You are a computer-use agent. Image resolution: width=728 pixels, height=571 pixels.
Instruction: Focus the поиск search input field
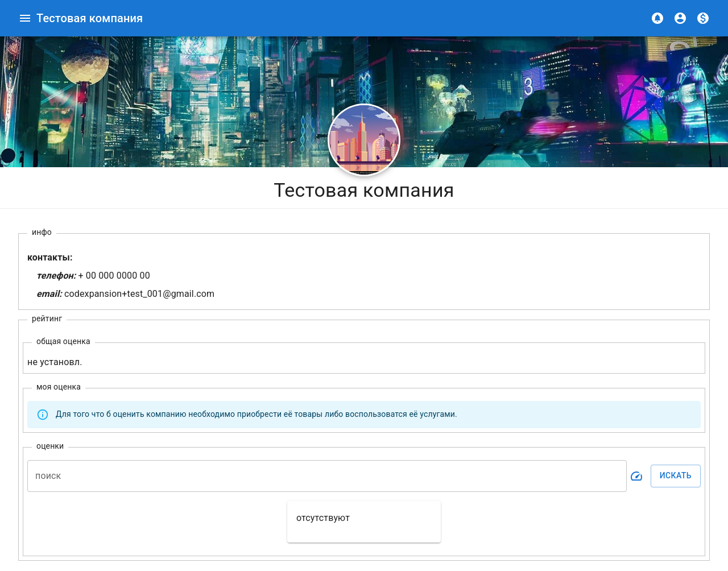326,476
